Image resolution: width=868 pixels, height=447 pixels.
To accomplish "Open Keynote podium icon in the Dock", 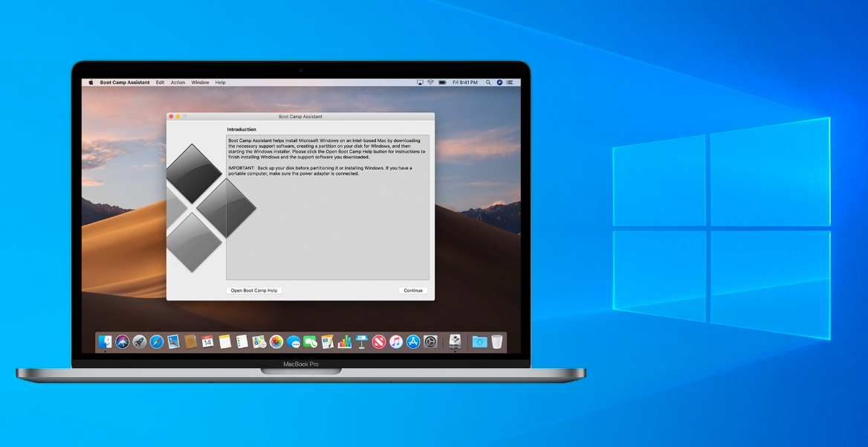I will point(361,342).
